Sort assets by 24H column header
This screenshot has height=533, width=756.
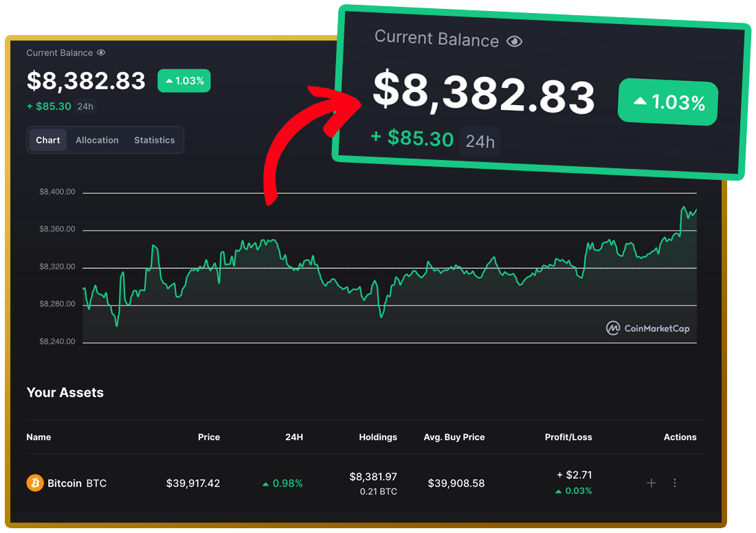tap(294, 437)
